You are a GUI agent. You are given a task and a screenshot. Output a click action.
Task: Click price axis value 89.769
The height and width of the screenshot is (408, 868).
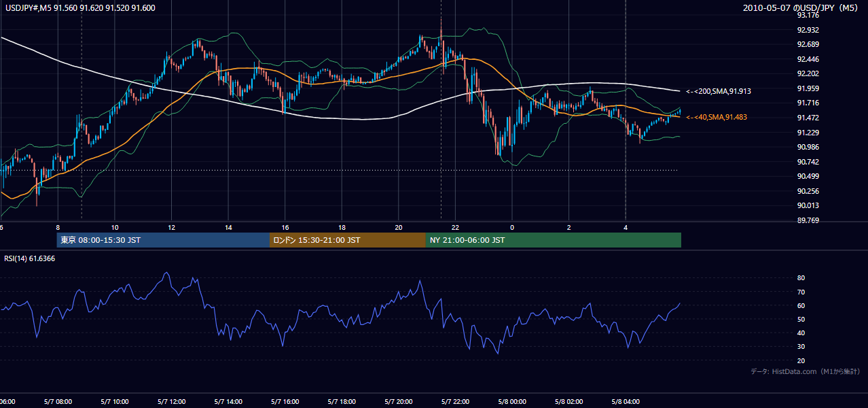(x=808, y=220)
